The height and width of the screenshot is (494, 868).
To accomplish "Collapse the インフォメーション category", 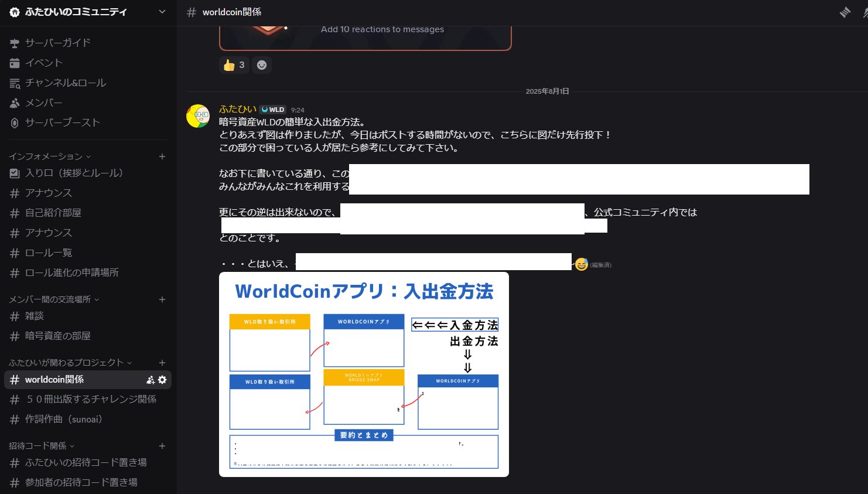I will coord(50,156).
